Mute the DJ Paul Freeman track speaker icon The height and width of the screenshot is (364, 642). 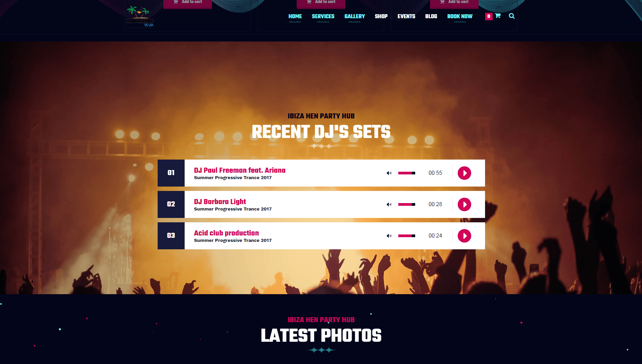389,173
